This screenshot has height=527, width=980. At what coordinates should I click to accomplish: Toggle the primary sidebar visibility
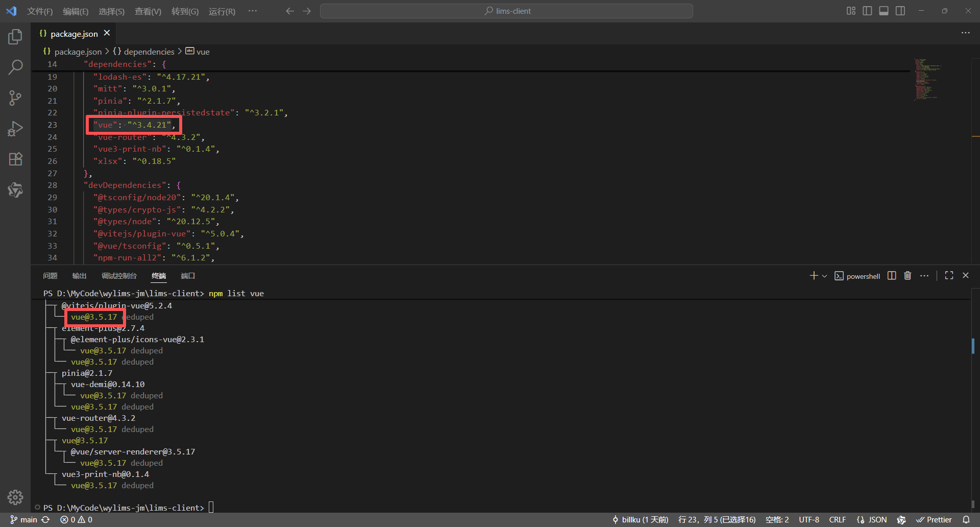(x=867, y=10)
